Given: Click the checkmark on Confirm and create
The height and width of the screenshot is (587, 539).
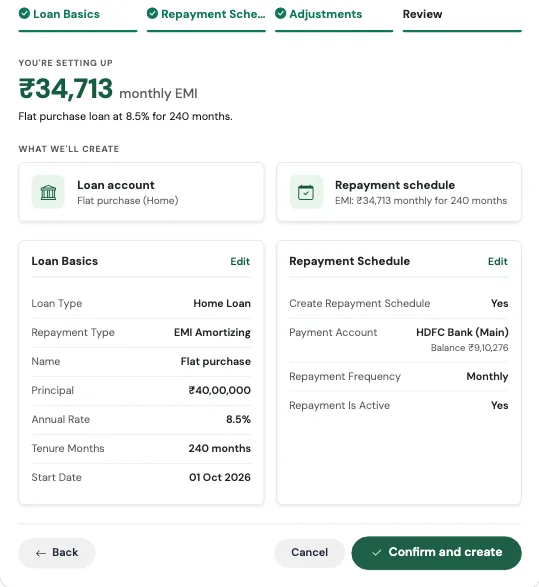Looking at the screenshot, I should [x=377, y=553].
